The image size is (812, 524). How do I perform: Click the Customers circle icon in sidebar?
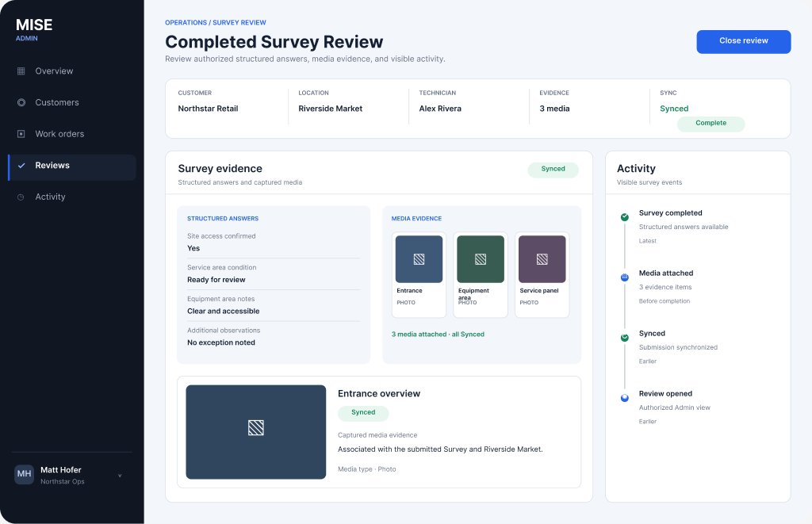[21, 102]
